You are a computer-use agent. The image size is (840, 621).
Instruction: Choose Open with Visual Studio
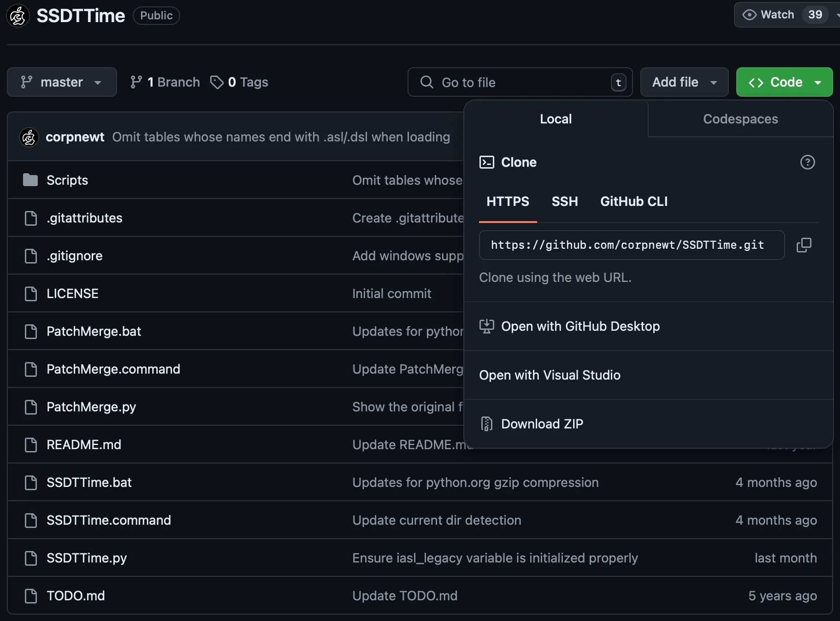[x=648, y=375]
